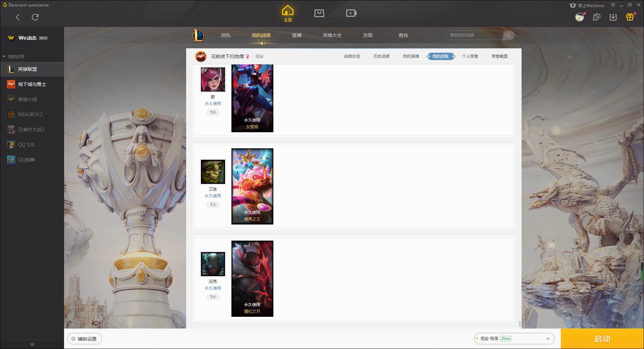Viewport: 644px width, 349px height.
Task: Click 永久使用 under 艾翁
Action: (213, 196)
